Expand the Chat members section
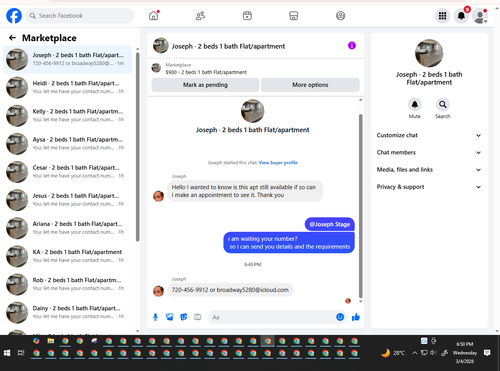The height and width of the screenshot is (371, 500). coord(429,152)
